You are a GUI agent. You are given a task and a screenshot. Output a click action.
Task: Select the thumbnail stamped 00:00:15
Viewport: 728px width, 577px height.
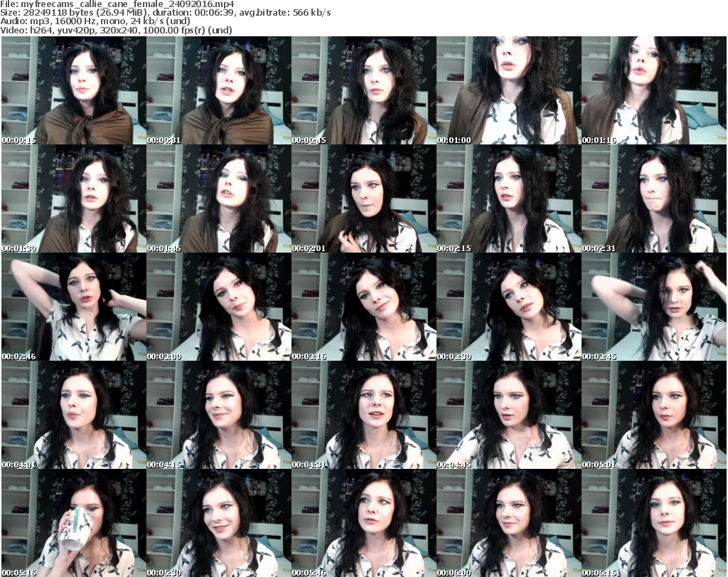coord(74,90)
